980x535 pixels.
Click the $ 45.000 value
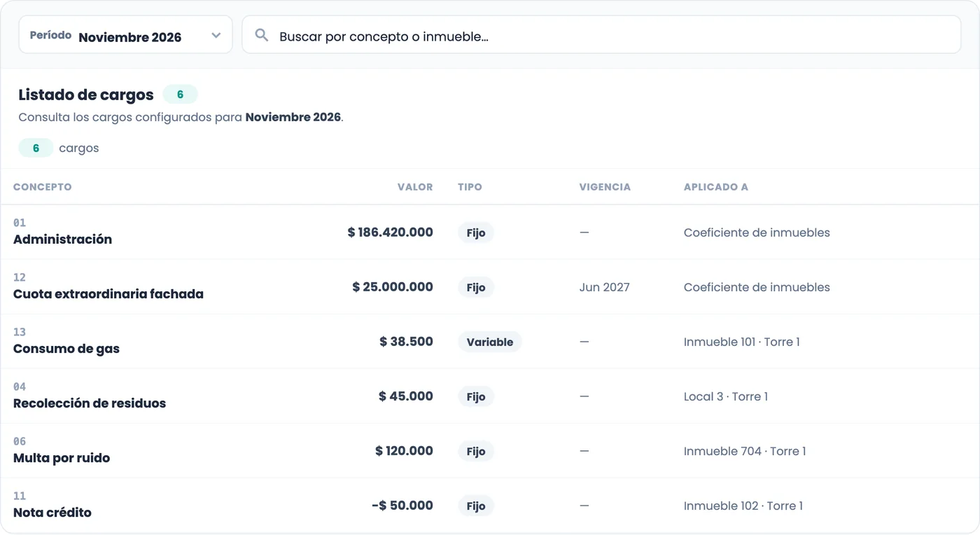click(x=406, y=396)
